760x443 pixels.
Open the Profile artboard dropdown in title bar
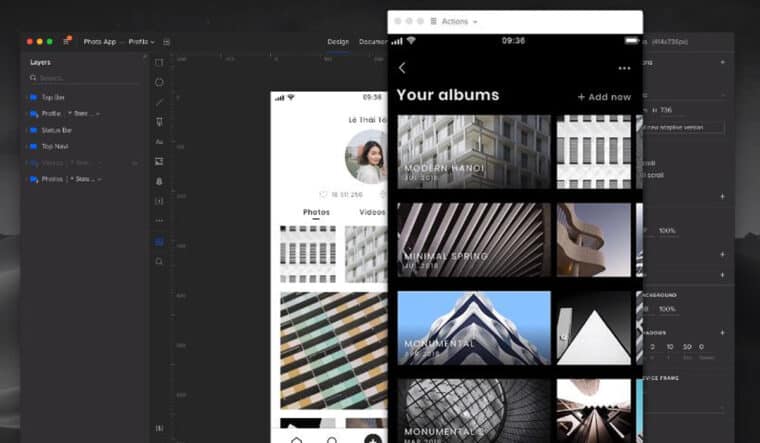[139, 42]
